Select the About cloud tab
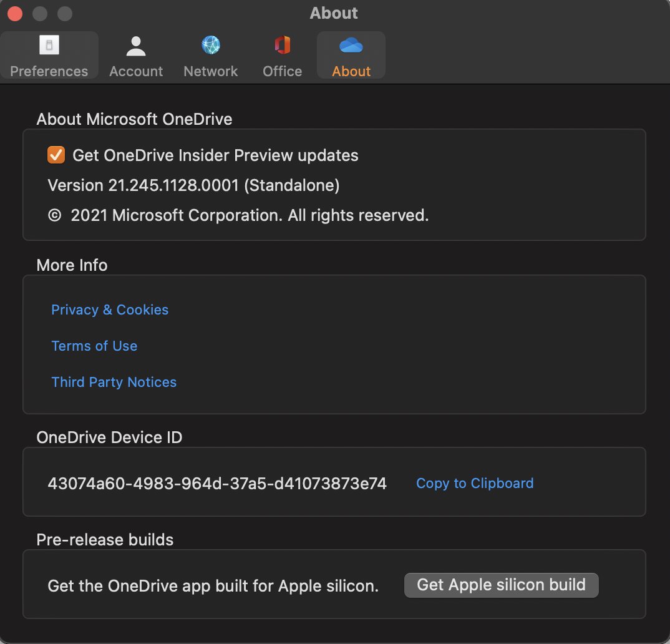This screenshot has height=644, width=670. (351, 56)
